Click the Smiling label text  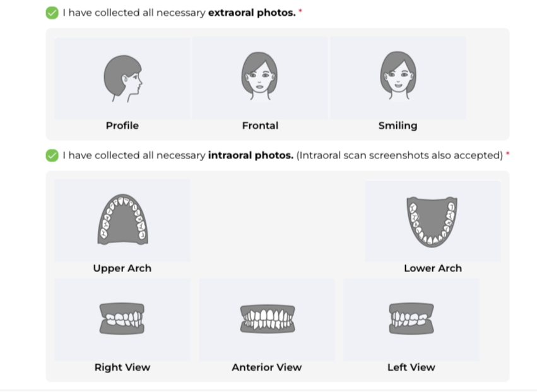[398, 126]
